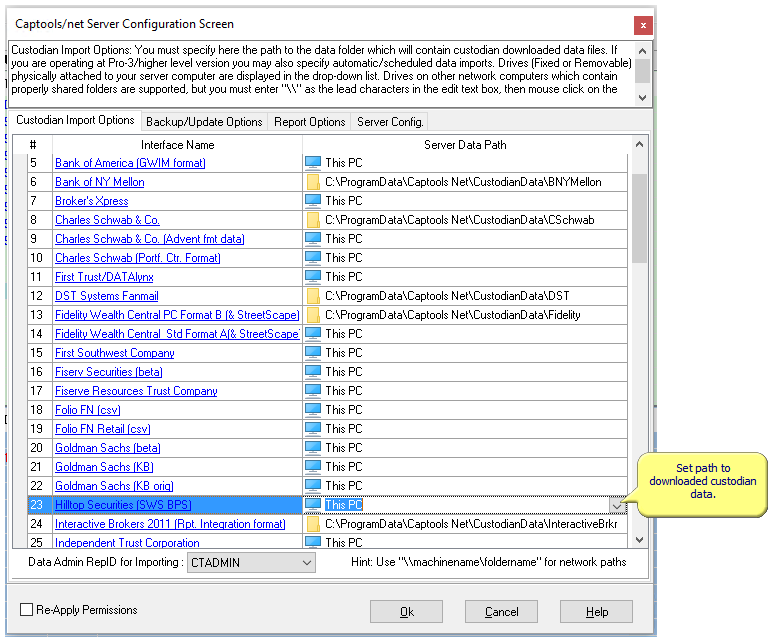Click the PC icon for Goldman Sachs (KB)

click(x=313, y=467)
